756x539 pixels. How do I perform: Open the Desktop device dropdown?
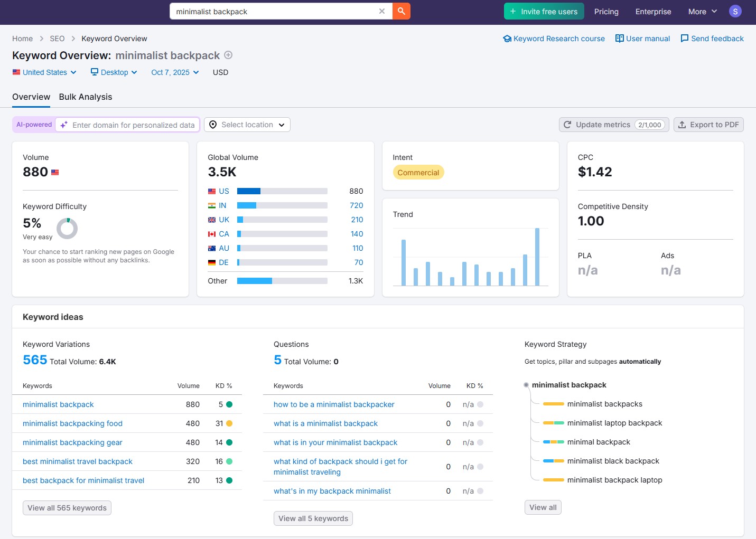114,72
